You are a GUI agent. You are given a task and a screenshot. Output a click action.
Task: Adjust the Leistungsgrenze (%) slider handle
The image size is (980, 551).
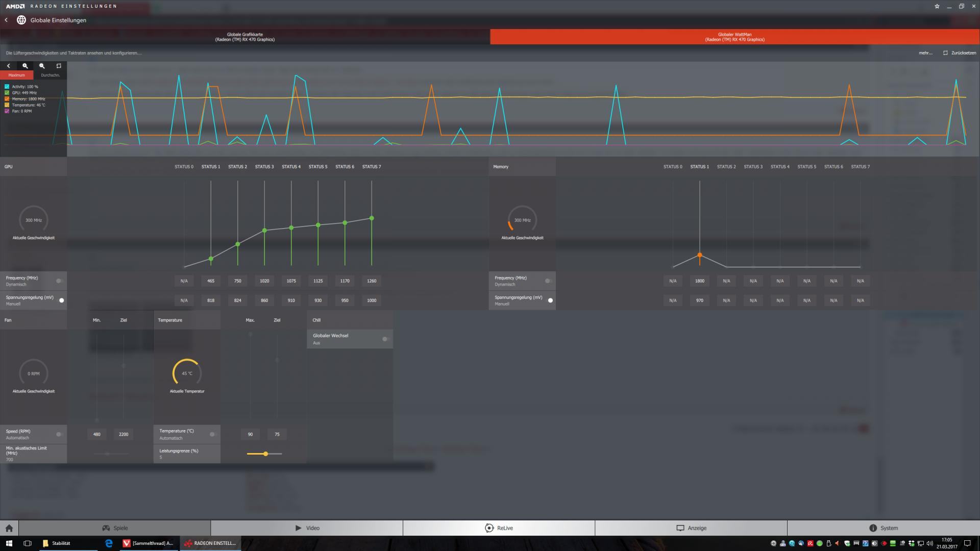pyautogui.click(x=265, y=454)
